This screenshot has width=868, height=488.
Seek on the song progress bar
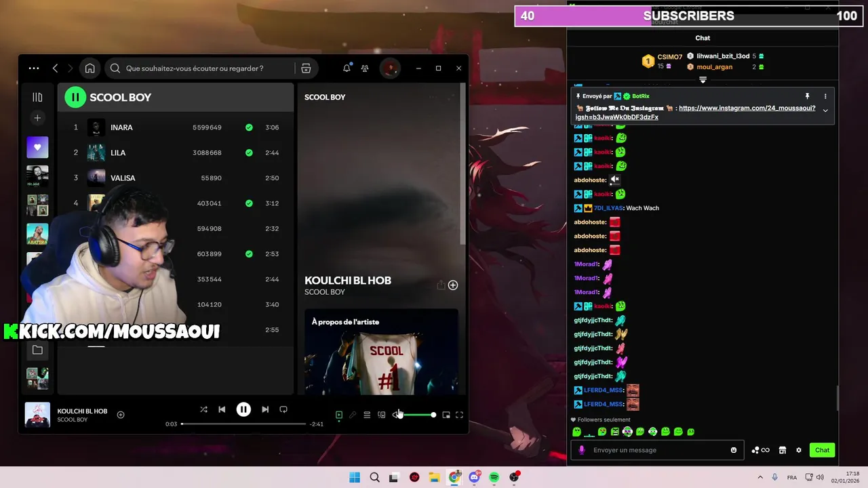click(243, 424)
